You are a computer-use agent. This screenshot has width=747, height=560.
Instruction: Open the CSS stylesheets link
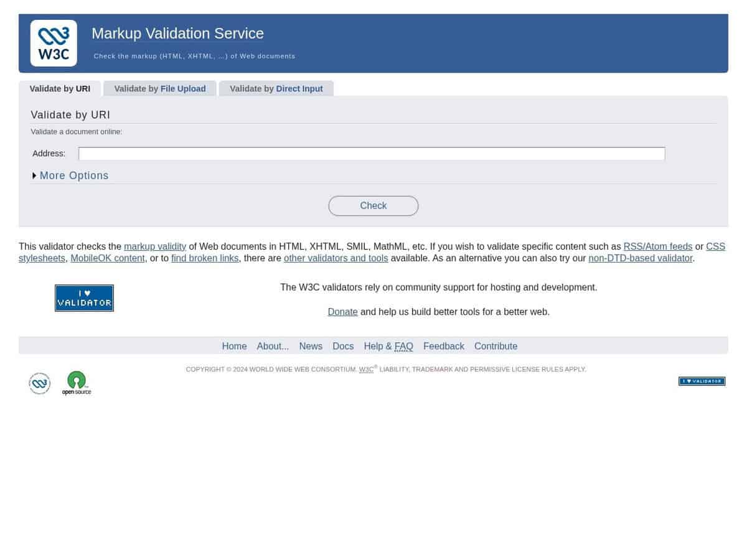715,246
